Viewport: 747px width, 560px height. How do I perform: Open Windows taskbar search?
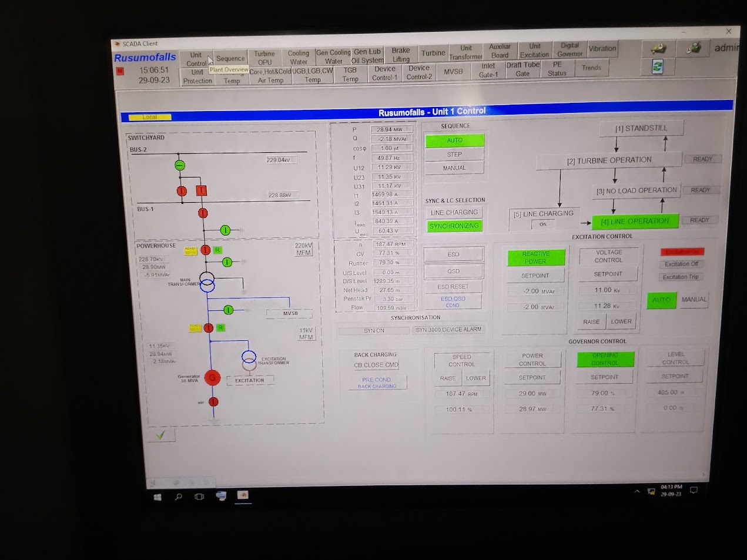179,497
